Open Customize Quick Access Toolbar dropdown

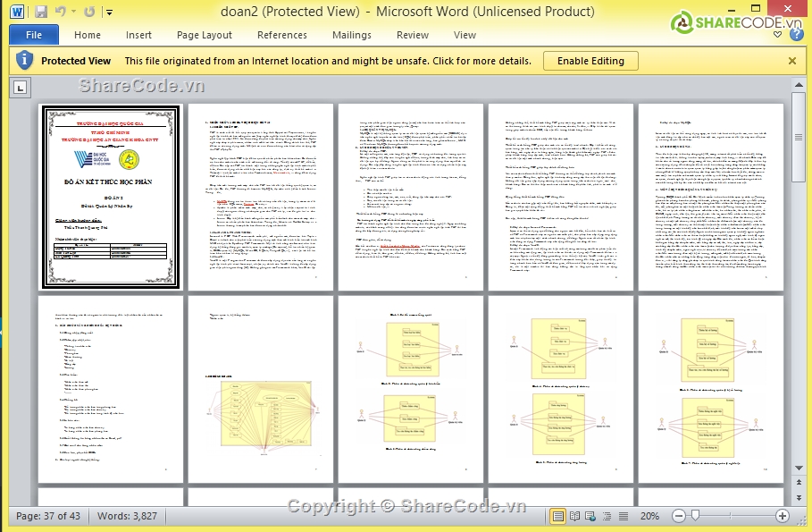109,12
